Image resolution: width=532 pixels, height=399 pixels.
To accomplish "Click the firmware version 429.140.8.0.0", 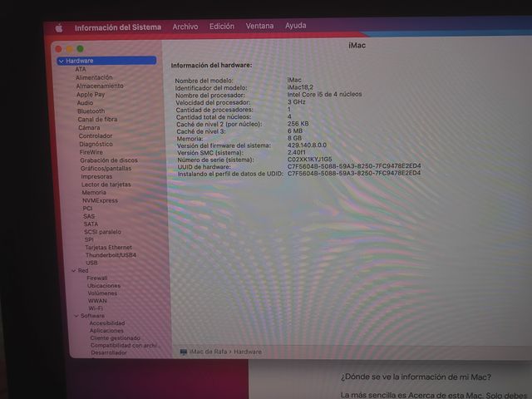I will pyautogui.click(x=307, y=145).
